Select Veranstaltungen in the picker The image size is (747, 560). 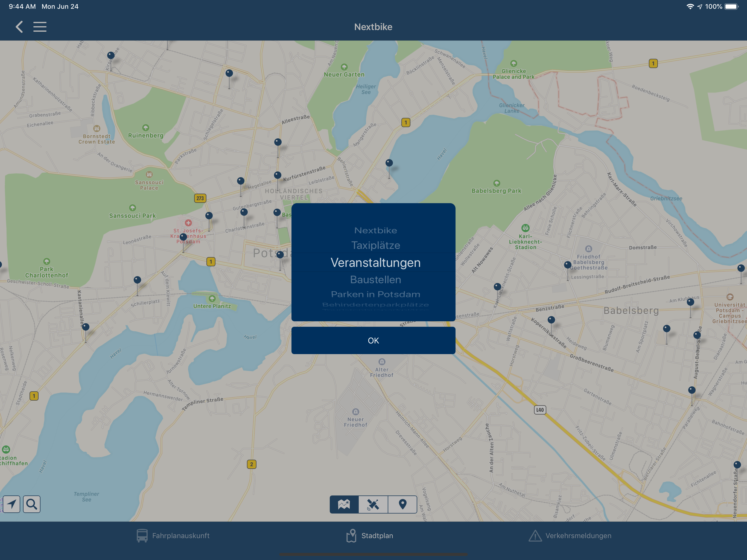click(375, 262)
